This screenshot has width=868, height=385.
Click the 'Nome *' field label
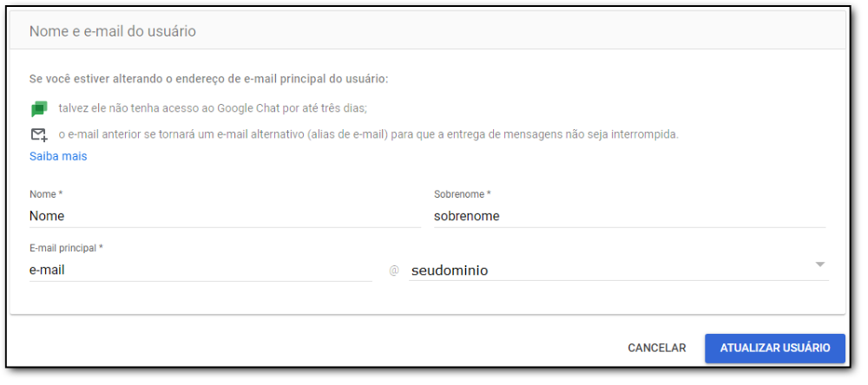click(45, 195)
